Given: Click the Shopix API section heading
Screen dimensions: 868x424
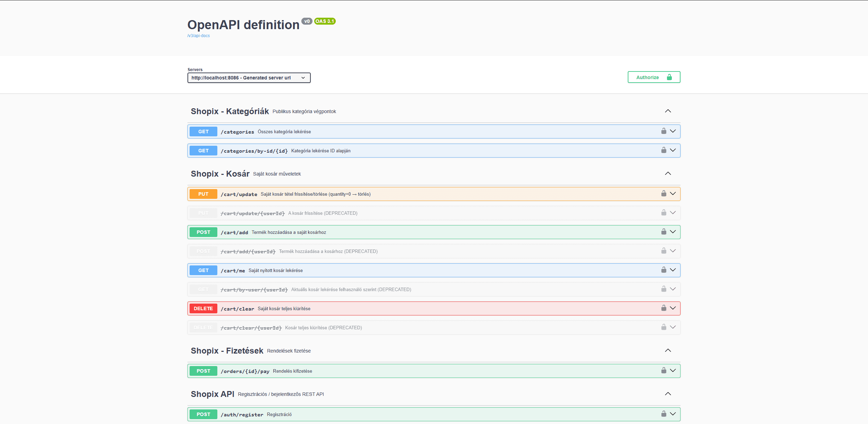Looking at the screenshot, I should (x=212, y=394).
